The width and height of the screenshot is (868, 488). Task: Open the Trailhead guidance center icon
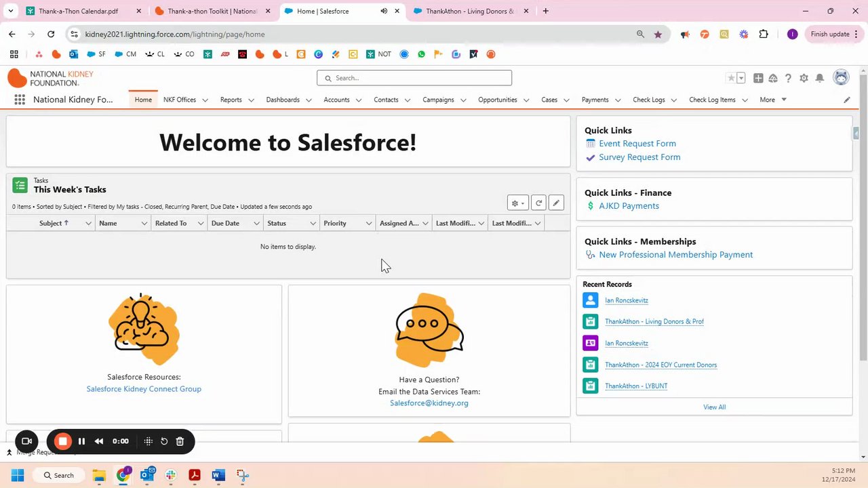(773, 79)
